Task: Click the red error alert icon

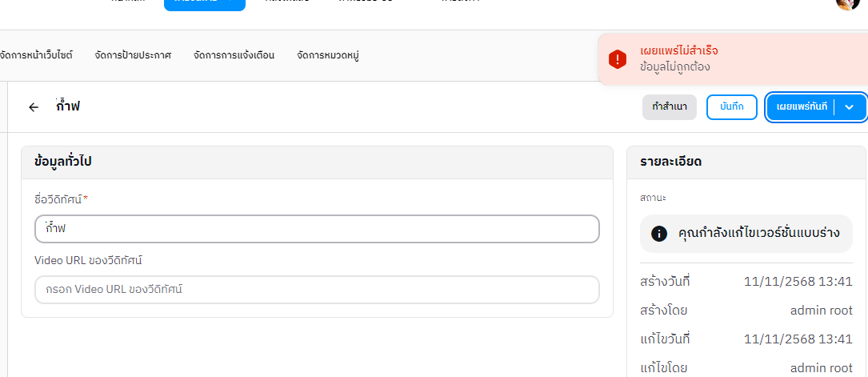Action: coord(618,59)
